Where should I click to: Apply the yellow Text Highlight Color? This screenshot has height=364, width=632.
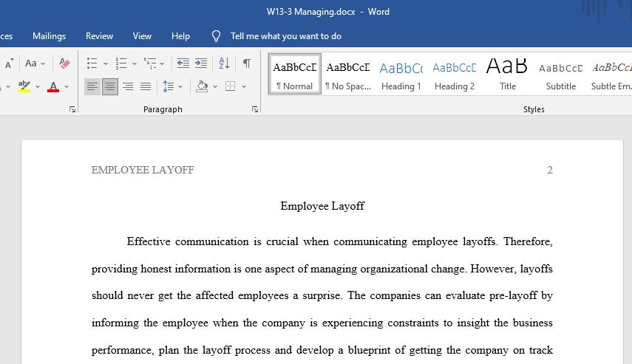click(24, 86)
